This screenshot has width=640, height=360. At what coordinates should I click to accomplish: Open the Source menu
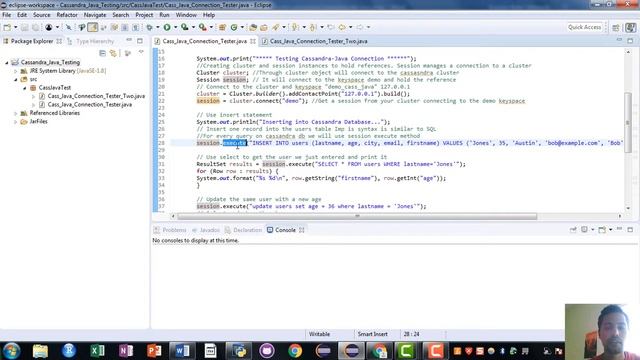coord(42,15)
